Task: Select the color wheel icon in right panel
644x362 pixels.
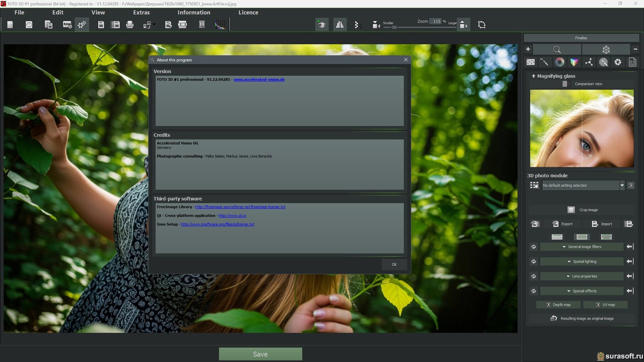Action: 559,62
